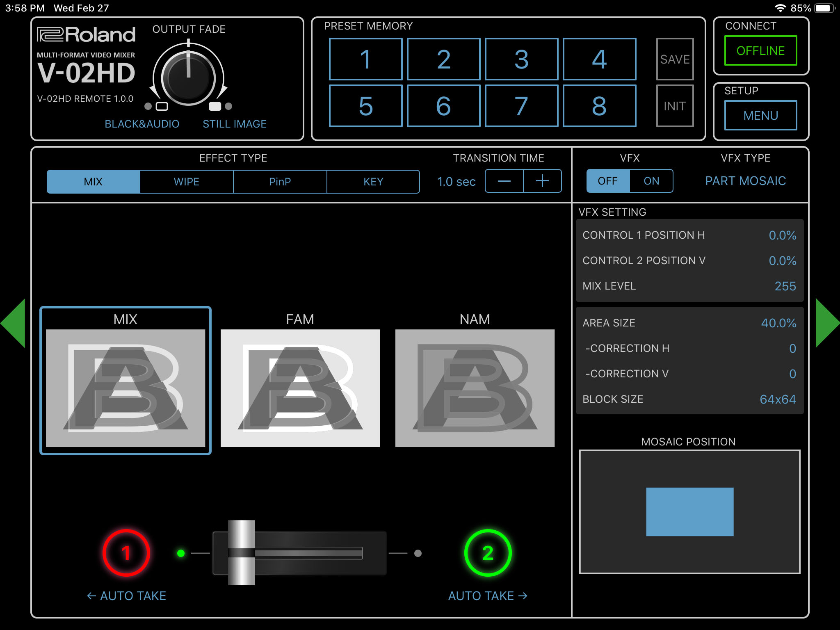Toggle the OFFLINE connect button
This screenshot has height=630, width=840.
(760, 50)
